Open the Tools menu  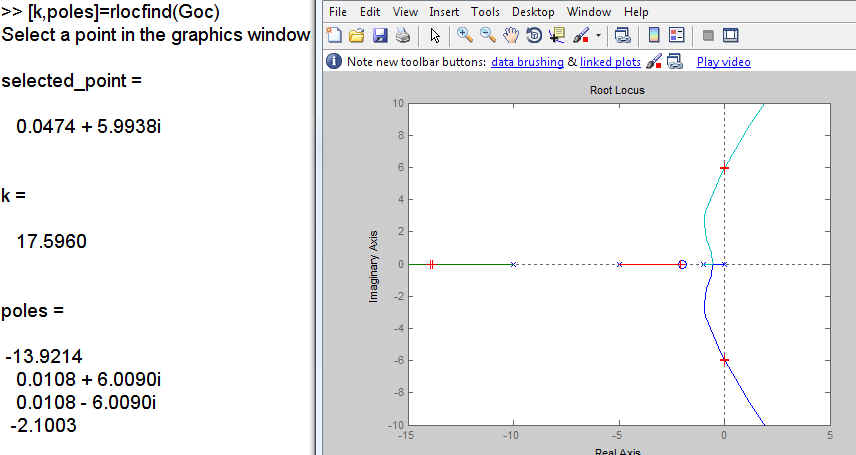(485, 12)
